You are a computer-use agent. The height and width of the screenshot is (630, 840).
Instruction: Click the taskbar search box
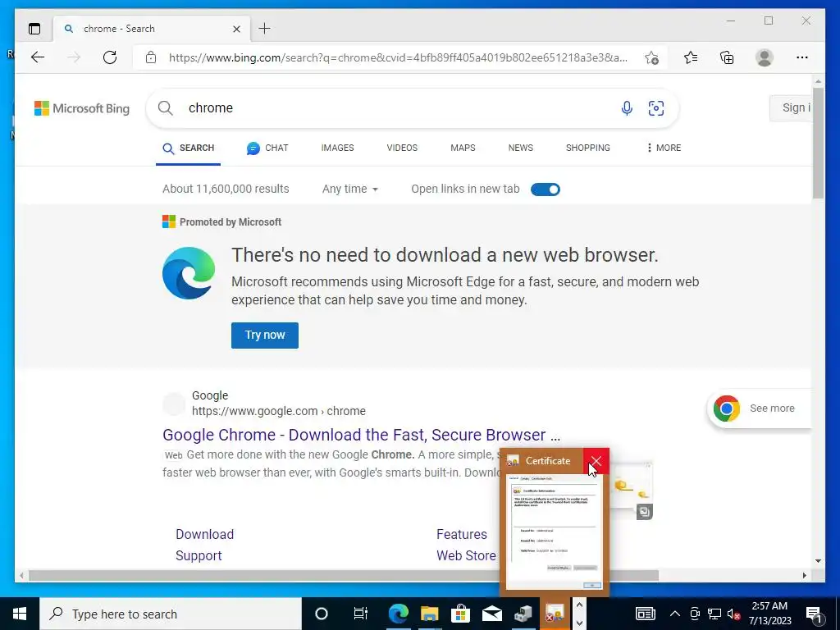coord(171,614)
